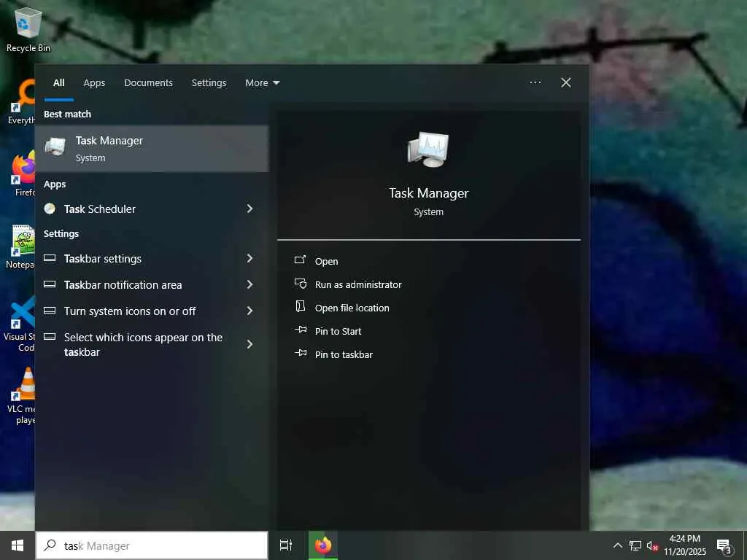Choose Open file location

352,308
